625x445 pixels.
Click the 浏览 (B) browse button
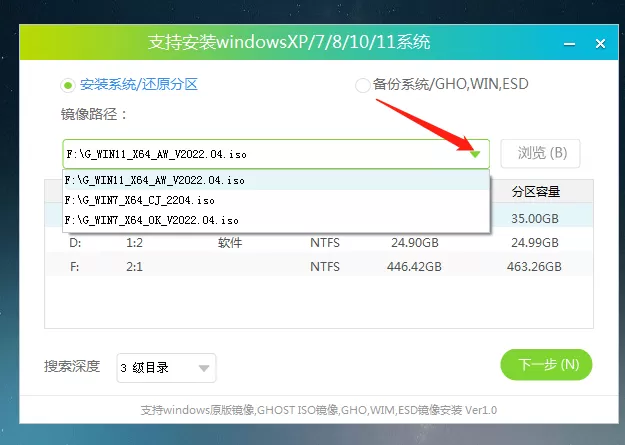pyautogui.click(x=540, y=153)
